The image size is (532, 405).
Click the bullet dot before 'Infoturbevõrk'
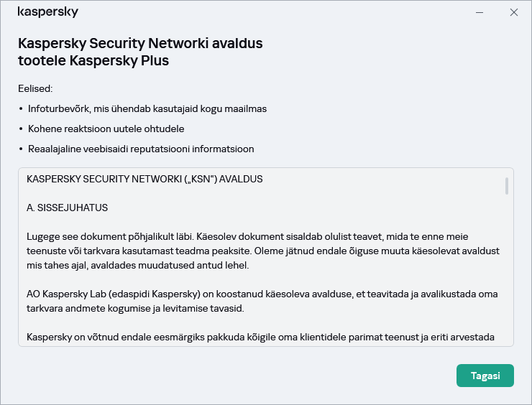click(21, 109)
